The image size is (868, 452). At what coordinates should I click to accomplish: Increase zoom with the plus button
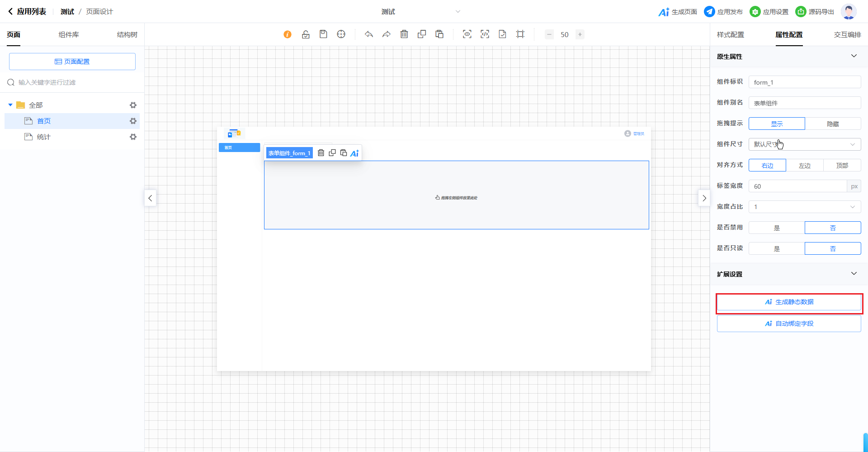[x=580, y=34]
